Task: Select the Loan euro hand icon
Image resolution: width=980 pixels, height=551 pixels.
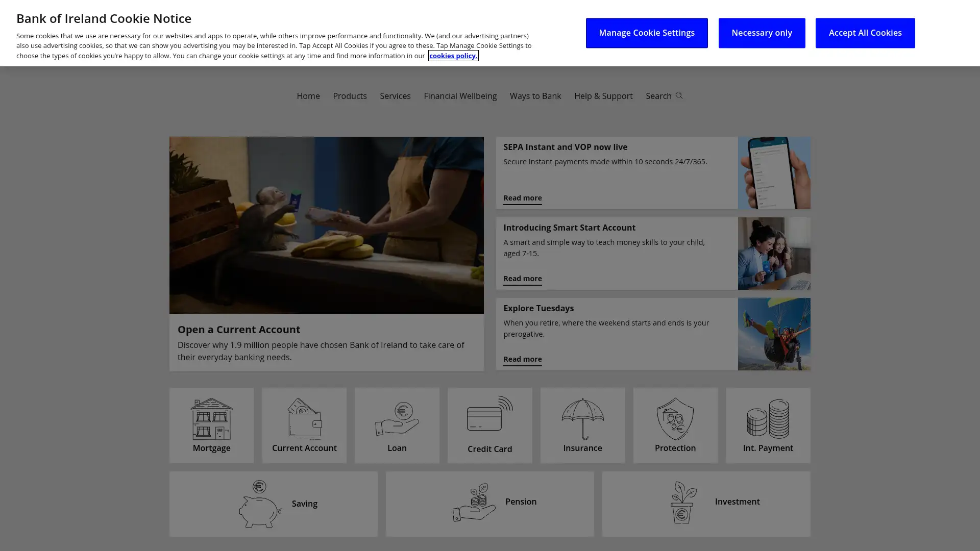Action: 397,418
